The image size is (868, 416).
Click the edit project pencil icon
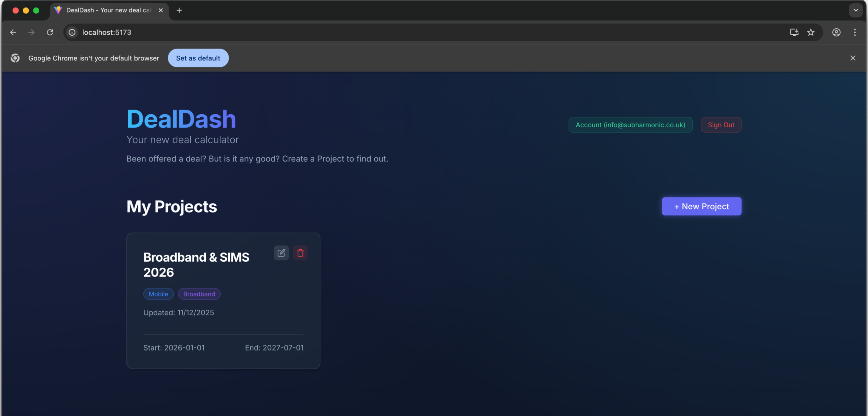click(281, 253)
